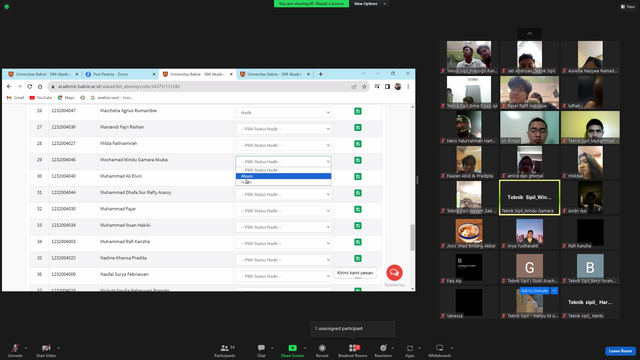Click the green save icon for Muhammad Ali Elvin
Viewport: 640px width, 360px height.
click(x=358, y=176)
